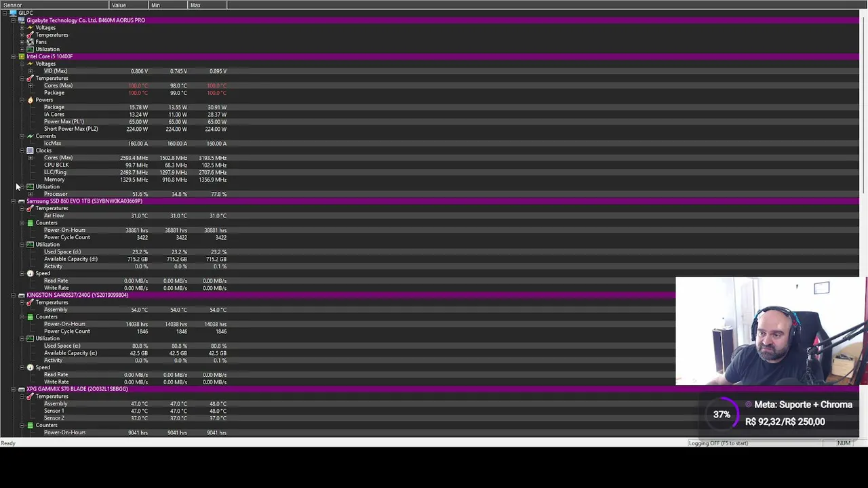The image size is (868, 488).
Task: Click the Speed gauge icon under Kingston drive
Action: tap(30, 367)
